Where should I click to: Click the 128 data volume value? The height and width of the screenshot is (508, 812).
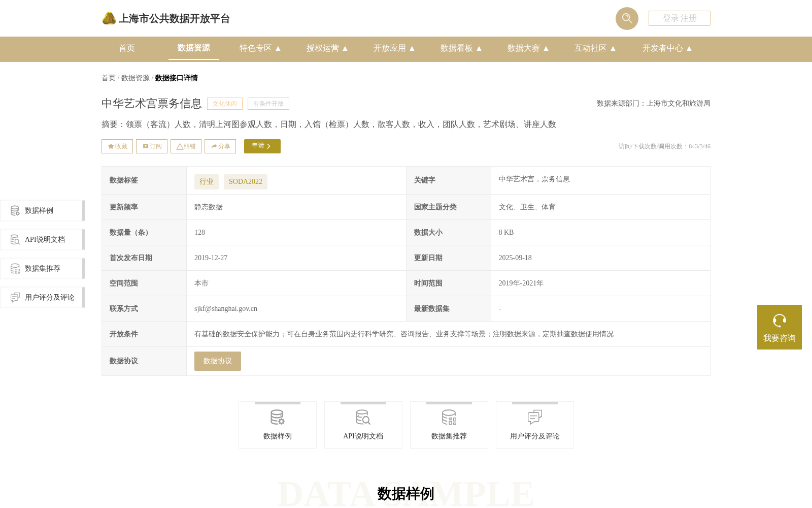click(200, 233)
